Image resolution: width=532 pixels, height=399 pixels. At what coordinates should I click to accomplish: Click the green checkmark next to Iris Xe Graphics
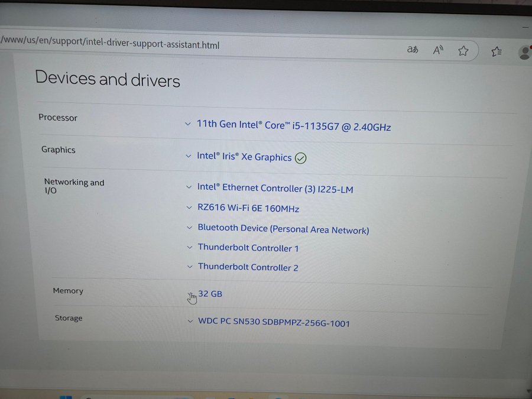tap(301, 158)
